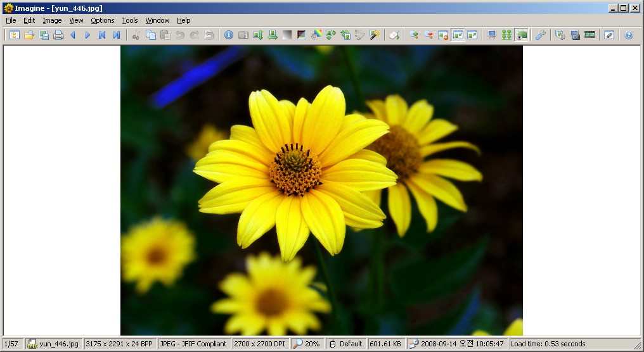Open the Options menu
The width and height of the screenshot is (644, 352).
102,20
